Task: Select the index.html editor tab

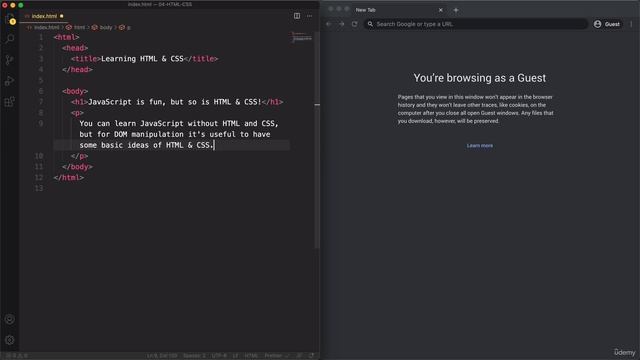Action: tap(44, 16)
